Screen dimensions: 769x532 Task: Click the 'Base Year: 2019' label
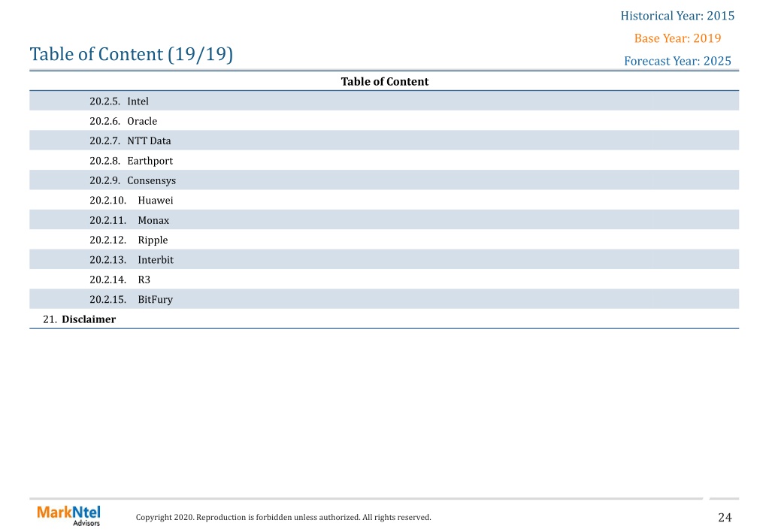click(677, 38)
